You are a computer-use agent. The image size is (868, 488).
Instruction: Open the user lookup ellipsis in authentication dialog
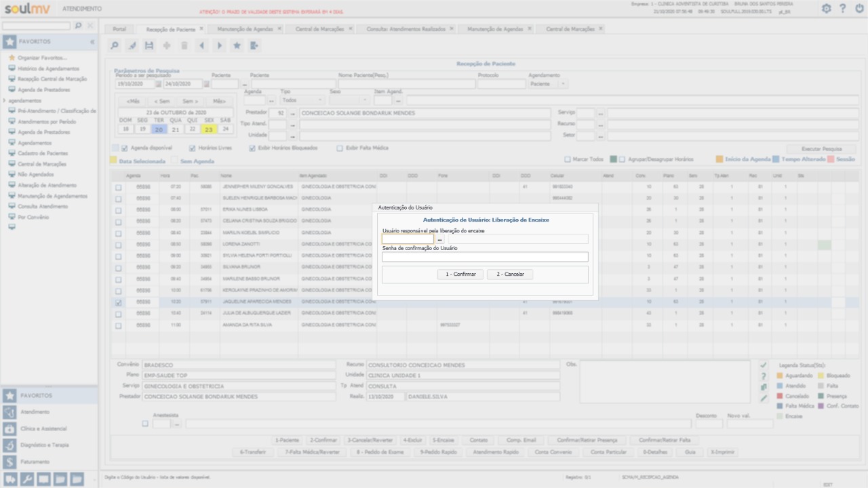pyautogui.click(x=440, y=239)
